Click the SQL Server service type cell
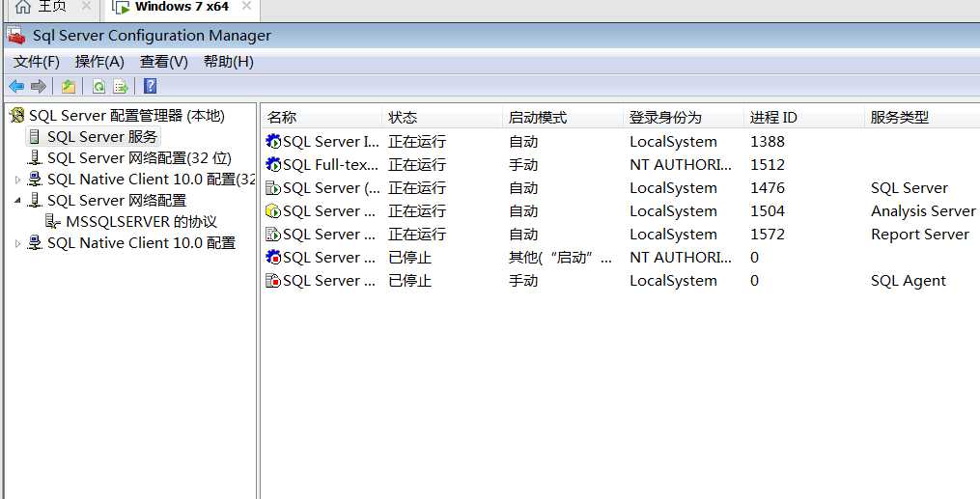This screenshot has height=499, width=980. (910, 188)
